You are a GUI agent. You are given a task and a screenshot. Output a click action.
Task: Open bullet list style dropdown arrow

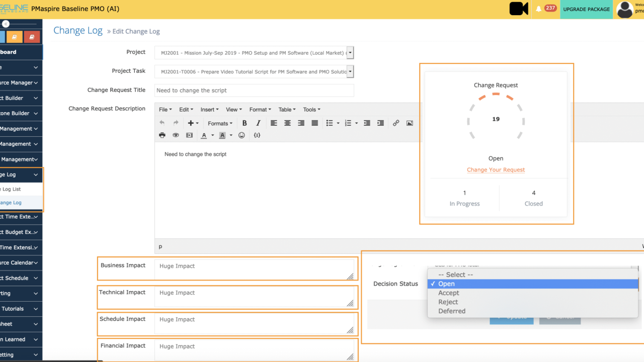click(338, 123)
